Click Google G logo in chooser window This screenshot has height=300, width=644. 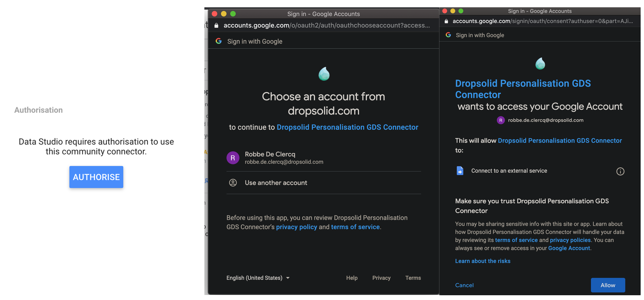(219, 41)
